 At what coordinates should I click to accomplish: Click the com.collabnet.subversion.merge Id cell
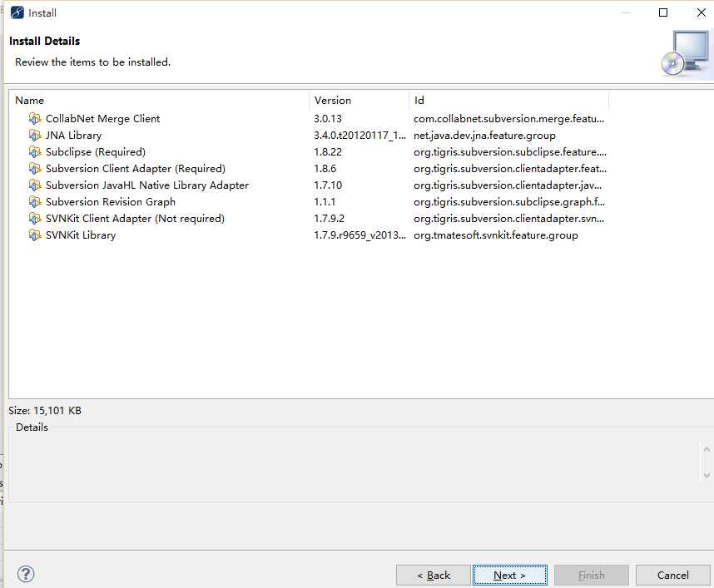click(x=508, y=119)
